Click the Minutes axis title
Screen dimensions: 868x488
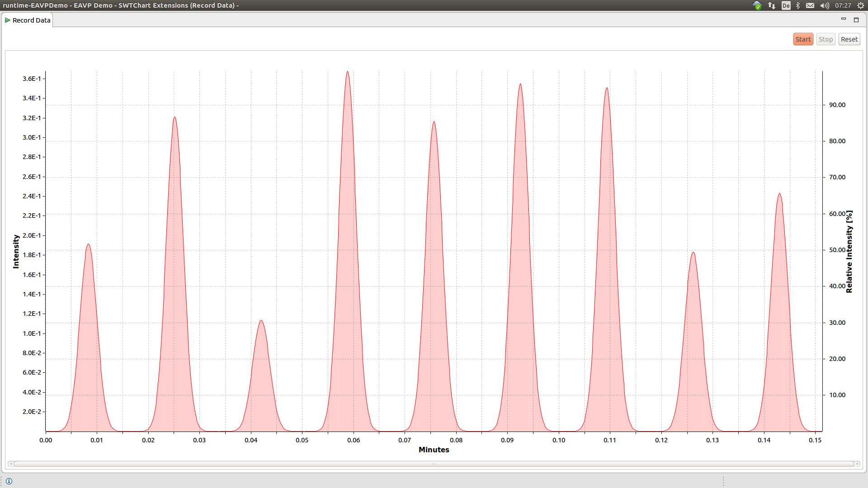pyautogui.click(x=434, y=450)
